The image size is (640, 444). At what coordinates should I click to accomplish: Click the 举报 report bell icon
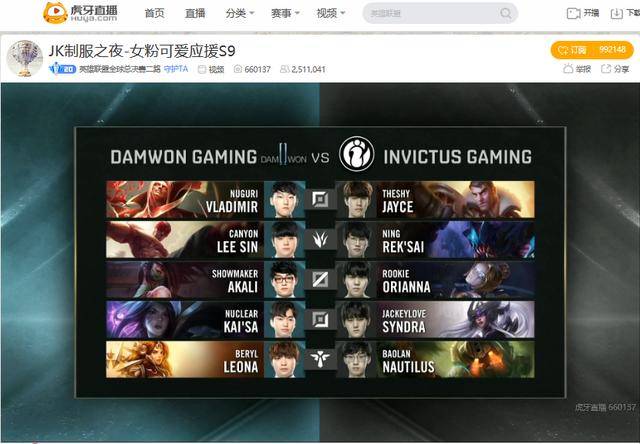[568, 69]
